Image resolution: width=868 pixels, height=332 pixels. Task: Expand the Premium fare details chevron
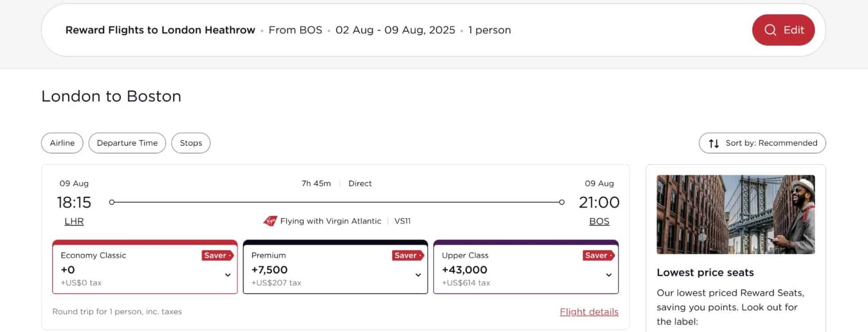pyautogui.click(x=418, y=275)
